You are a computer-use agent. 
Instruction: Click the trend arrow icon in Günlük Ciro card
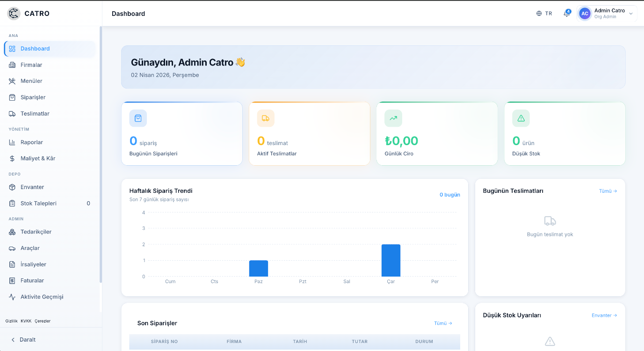[393, 118]
